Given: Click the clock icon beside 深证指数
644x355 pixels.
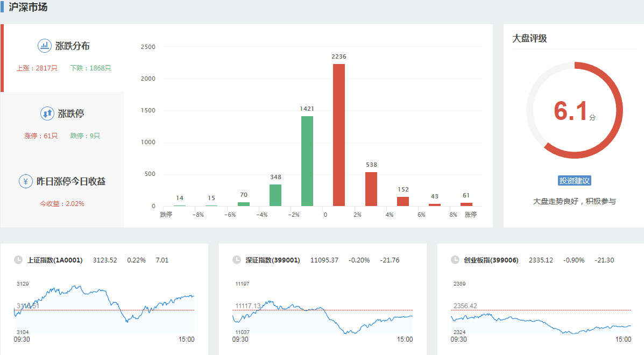Looking at the screenshot, I should click(237, 260).
